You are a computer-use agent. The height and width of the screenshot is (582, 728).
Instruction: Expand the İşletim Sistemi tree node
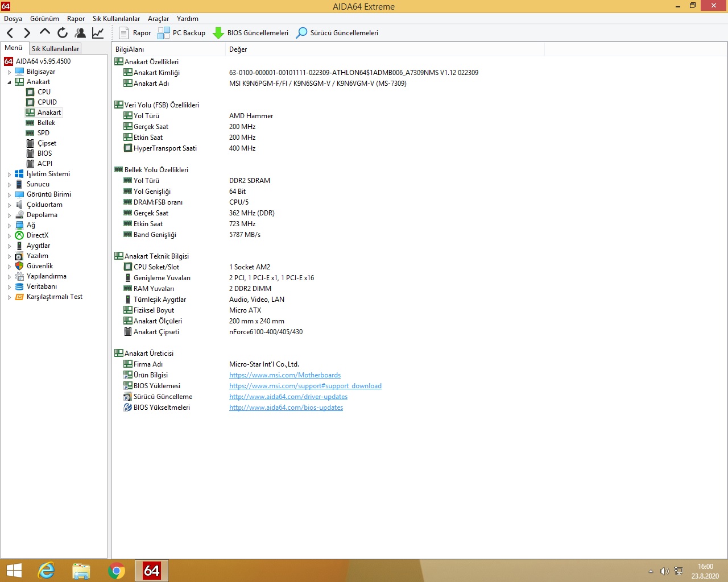pos(9,174)
